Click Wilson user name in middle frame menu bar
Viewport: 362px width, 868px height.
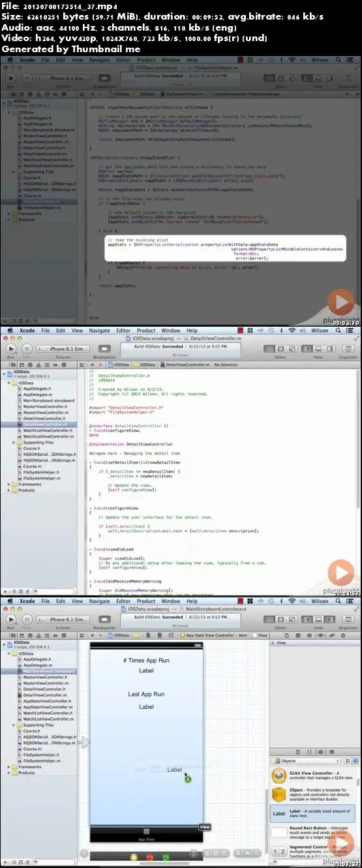tap(320, 331)
